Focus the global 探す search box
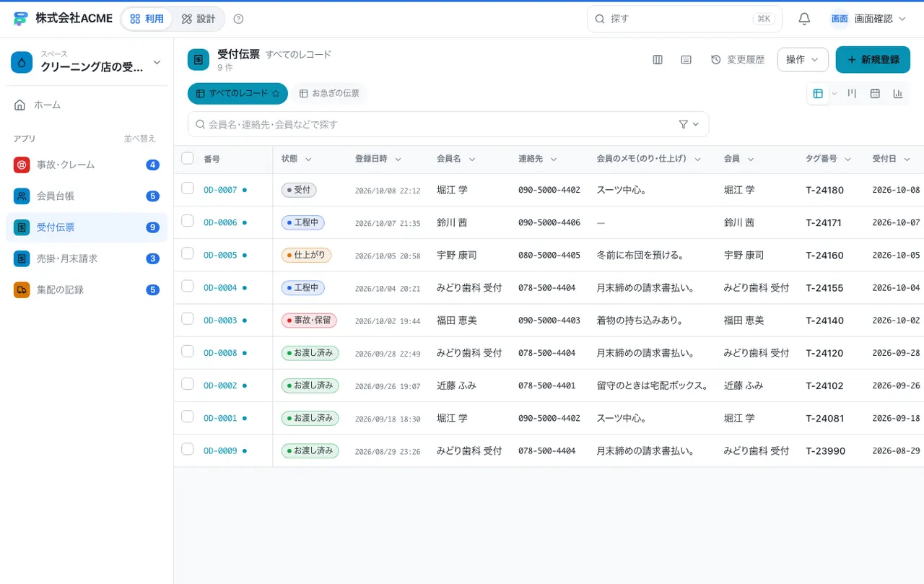This screenshot has width=924, height=584. (684, 19)
